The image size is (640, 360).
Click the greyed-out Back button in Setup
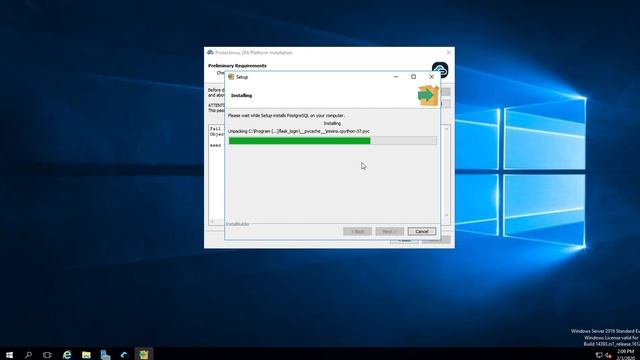click(358, 231)
